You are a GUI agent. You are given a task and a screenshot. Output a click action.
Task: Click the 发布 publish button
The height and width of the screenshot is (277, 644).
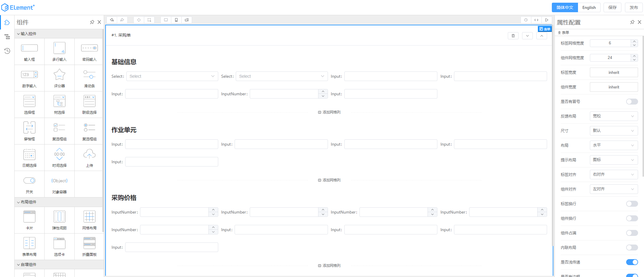click(x=634, y=7)
